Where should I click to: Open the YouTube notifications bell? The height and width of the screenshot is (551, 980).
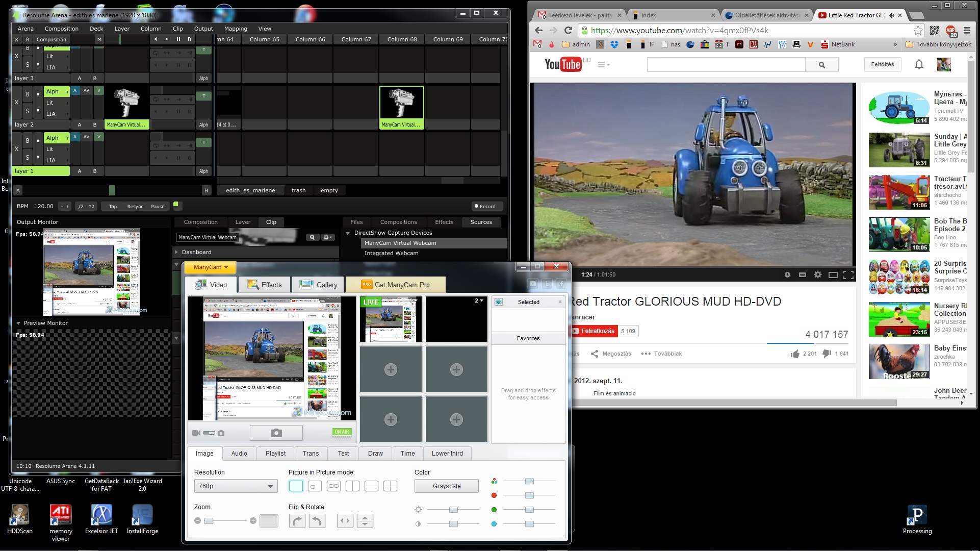(919, 65)
